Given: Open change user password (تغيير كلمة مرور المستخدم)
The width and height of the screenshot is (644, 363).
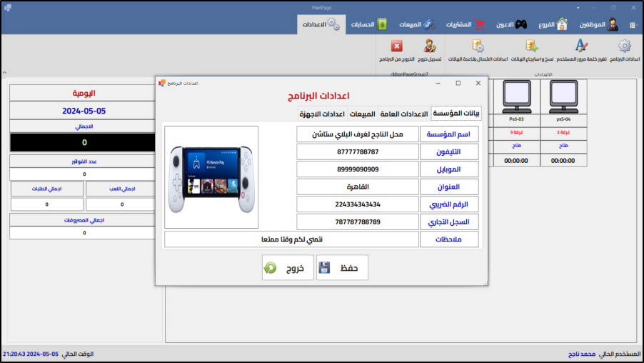Looking at the screenshot, I should (581, 46).
